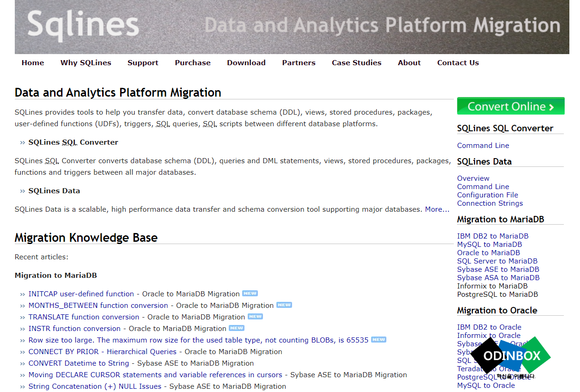This screenshot has width=580, height=392.
Task: Click the NEW badge beside INSTR article
Action: tap(237, 328)
